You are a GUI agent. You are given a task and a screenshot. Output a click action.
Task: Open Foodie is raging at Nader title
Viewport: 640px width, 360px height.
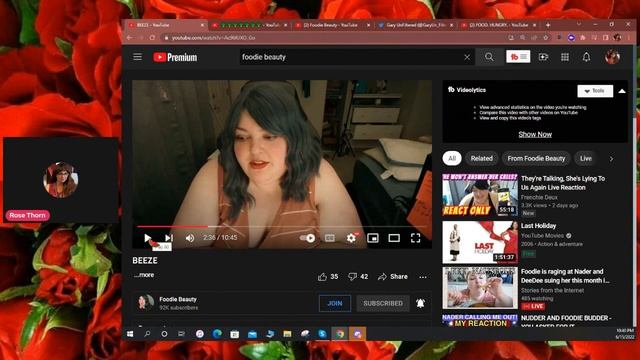coord(565,276)
